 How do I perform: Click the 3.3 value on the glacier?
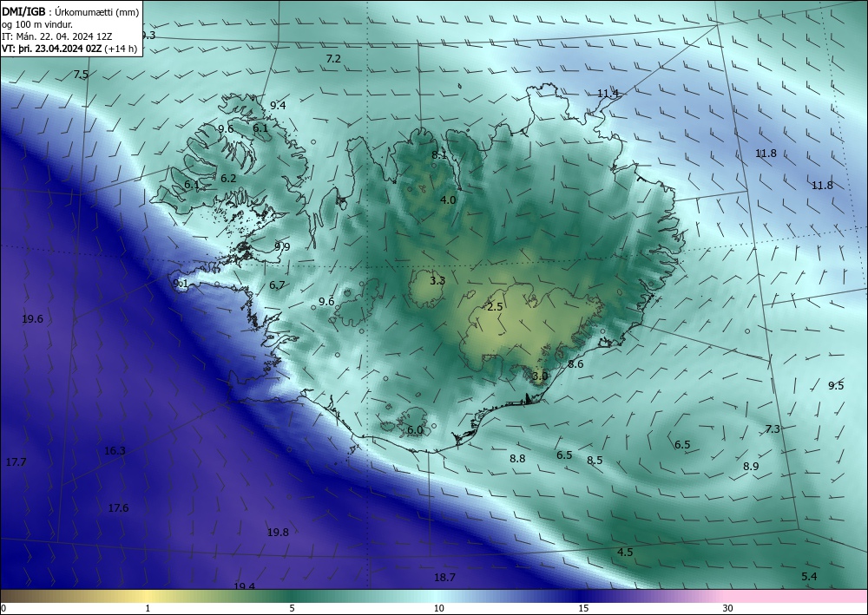coord(437,281)
